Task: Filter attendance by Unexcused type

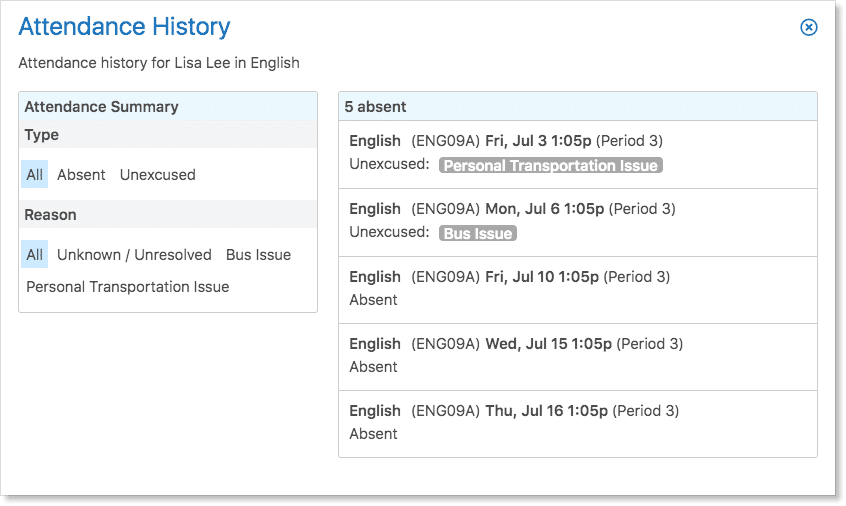Action: 158,175
